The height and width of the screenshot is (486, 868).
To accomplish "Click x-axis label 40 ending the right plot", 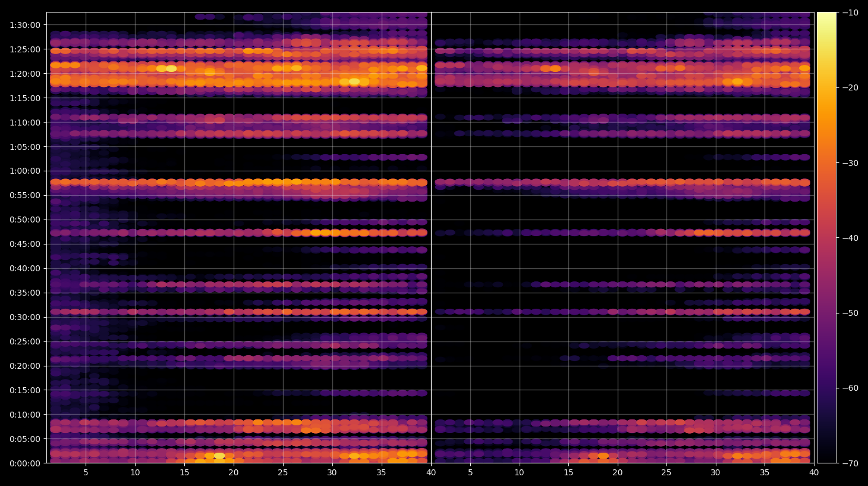I will [x=814, y=473].
